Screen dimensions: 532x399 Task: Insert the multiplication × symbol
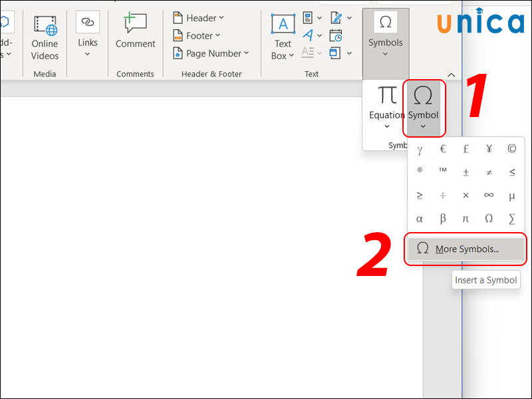click(466, 196)
